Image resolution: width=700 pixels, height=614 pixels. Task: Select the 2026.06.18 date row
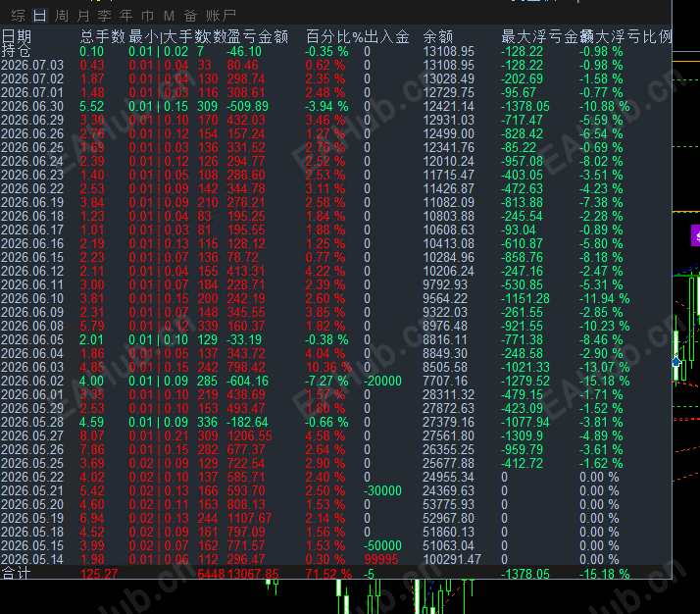point(32,216)
